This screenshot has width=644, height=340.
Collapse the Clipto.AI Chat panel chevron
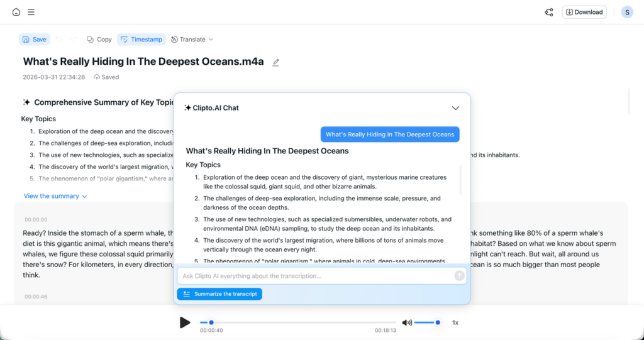click(x=455, y=108)
